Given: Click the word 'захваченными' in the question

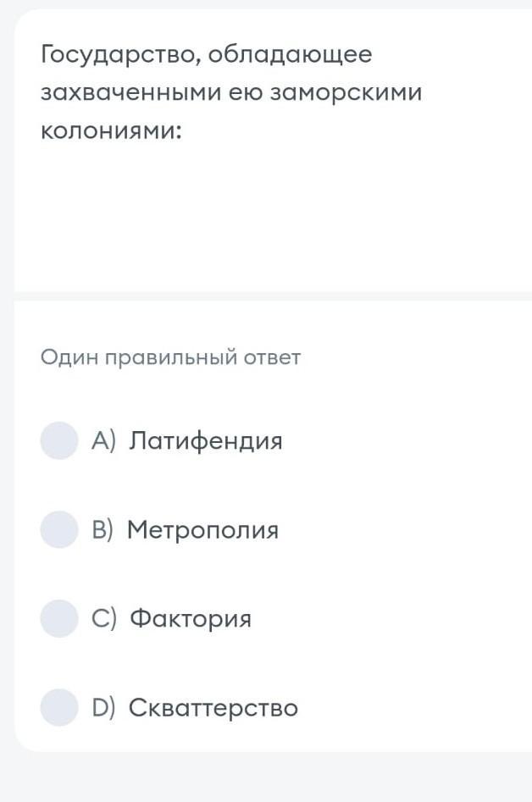Looking at the screenshot, I should point(130,93).
